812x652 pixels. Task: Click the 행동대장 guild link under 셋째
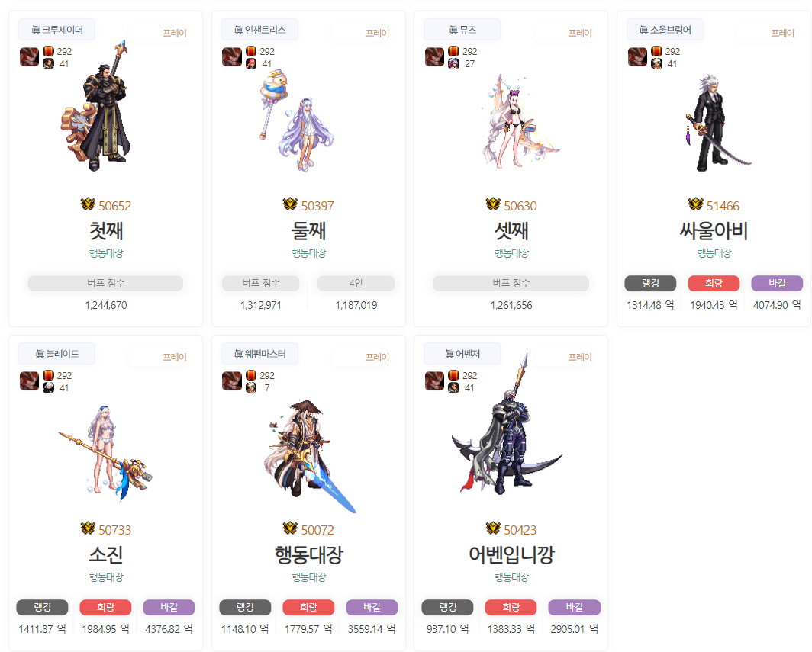pos(511,253)
